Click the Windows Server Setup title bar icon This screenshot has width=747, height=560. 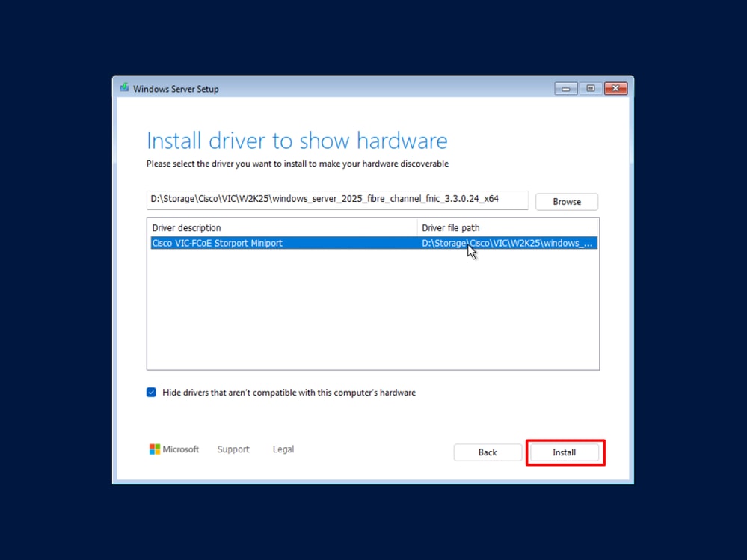[x=123, y=87]
